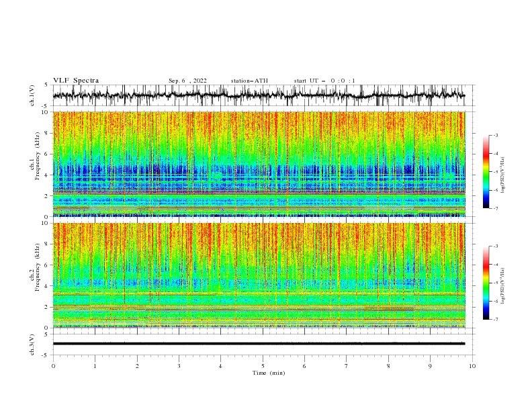The width and height of the screenshot is (532, 411).
Task: Click the "ch.1(V)" axis label
Action: click(x=32, y=95)
